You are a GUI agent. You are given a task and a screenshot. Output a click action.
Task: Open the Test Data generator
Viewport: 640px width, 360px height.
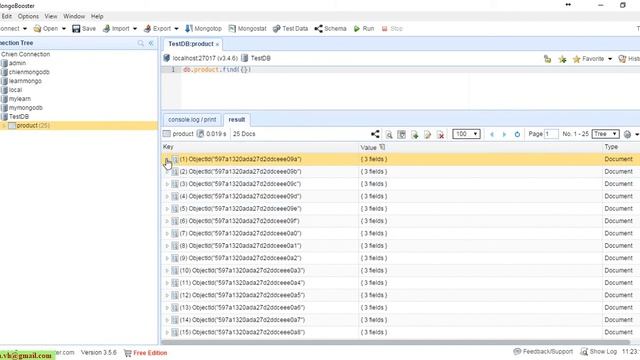coord(290,29)
